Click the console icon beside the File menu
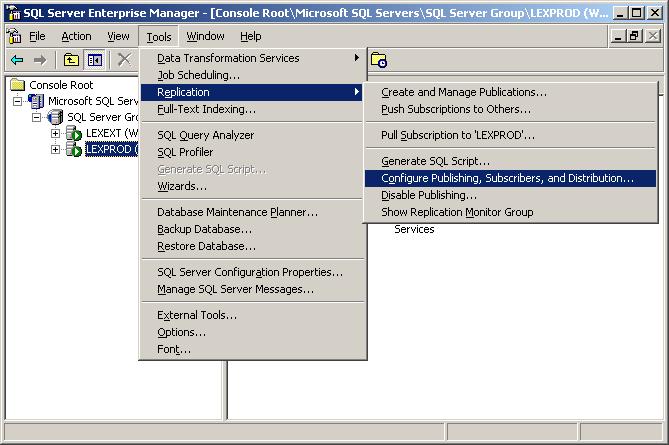The width and height of the screenshot is (669, 445). click(x=14, y=36)
